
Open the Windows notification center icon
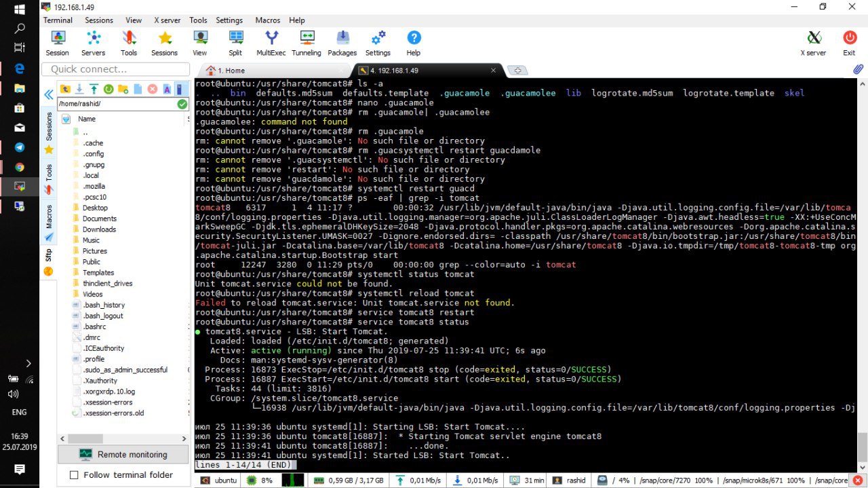(x=20, y=469)
